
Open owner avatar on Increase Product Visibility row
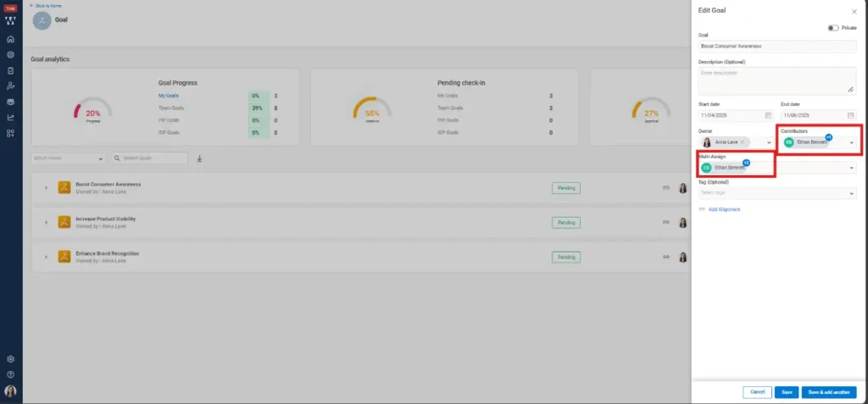tap(682, 223)
